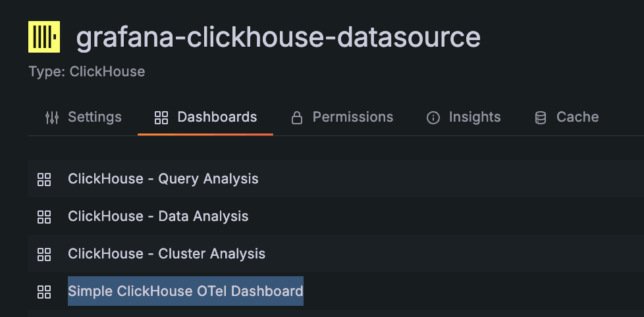Open the ClickHouse - Query Analysis dashboard name
Viewport: 644px width, 317px height.
(163, 179)
